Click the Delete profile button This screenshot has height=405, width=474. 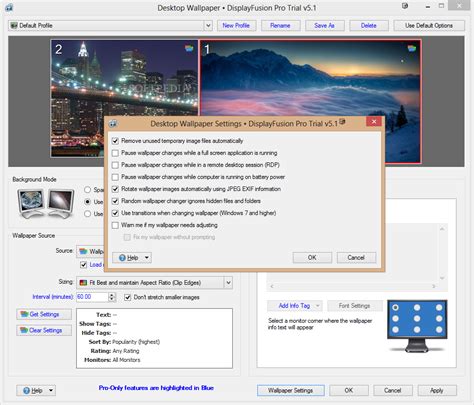(369, 26)
